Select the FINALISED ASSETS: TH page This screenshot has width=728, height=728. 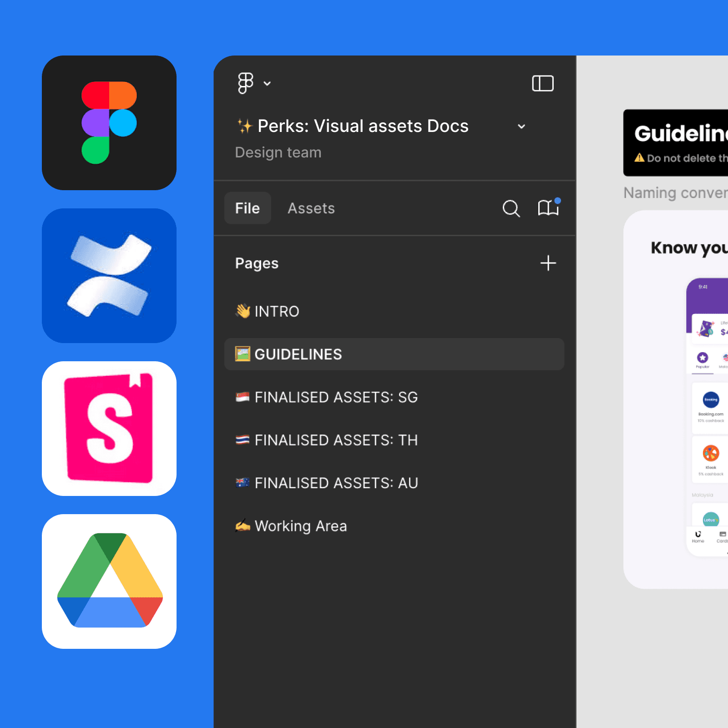[x=394, y=440]
